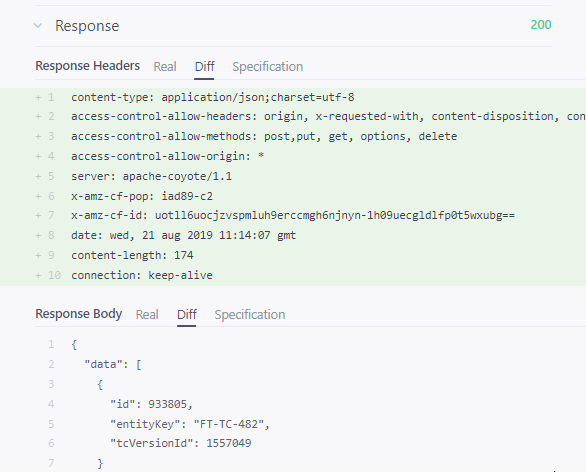586x472 pixels.
Task: Click the Response section title
Action: click(x=87, y=26)
